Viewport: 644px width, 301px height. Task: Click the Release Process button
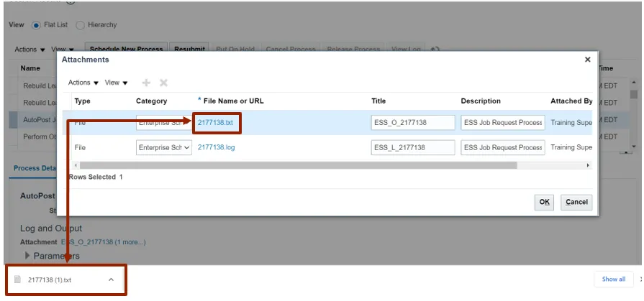[x=353, y=50]
